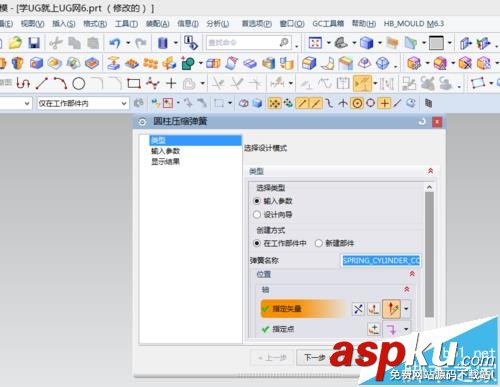Click the scroll up arrow in the dialog
This screenshot has height=387, width=500.
[x=430, y=187]
